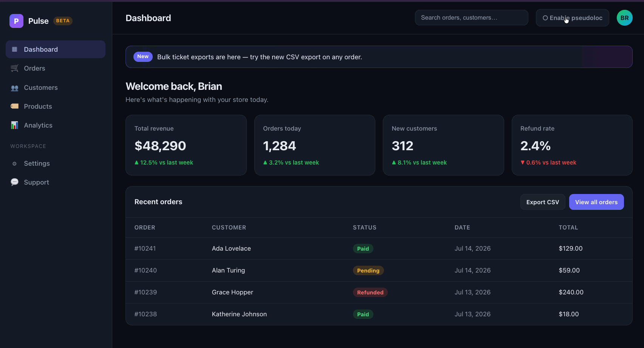Open the Refund rate card
The image size is (644, 348).
click(572, 145)
